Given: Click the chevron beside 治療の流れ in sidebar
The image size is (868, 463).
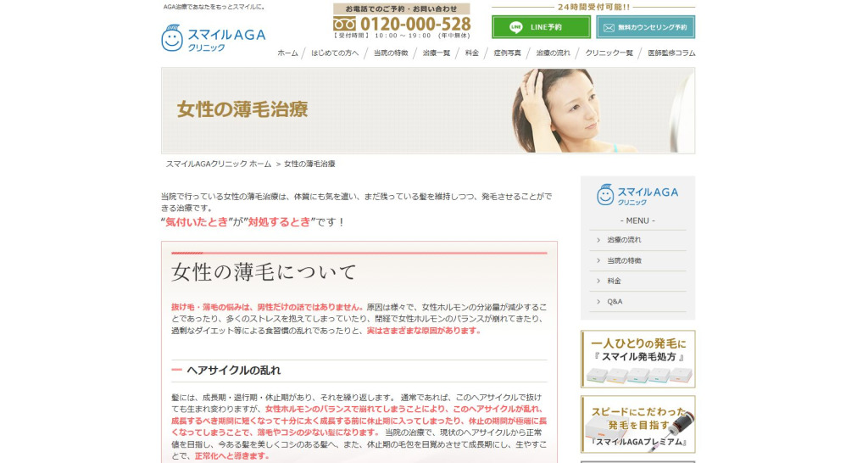Looking at the screenshot, I should click(598, 240).
